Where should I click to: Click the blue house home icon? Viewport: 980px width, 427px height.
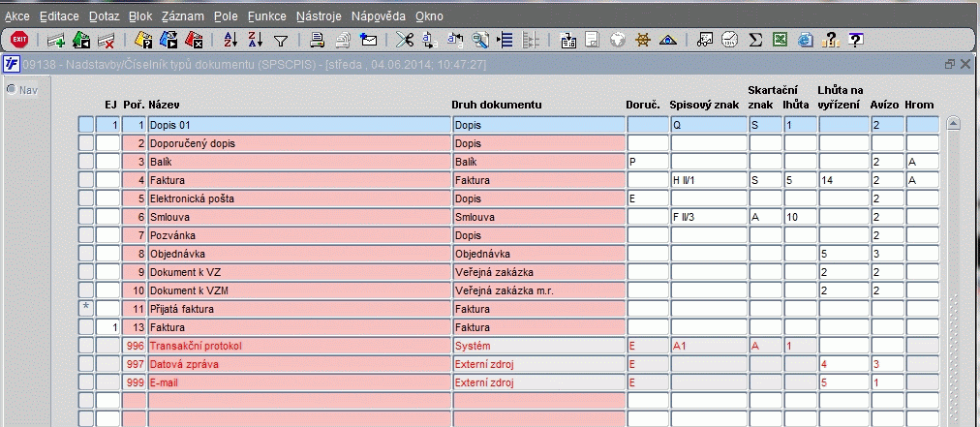(x=668, y=41)
